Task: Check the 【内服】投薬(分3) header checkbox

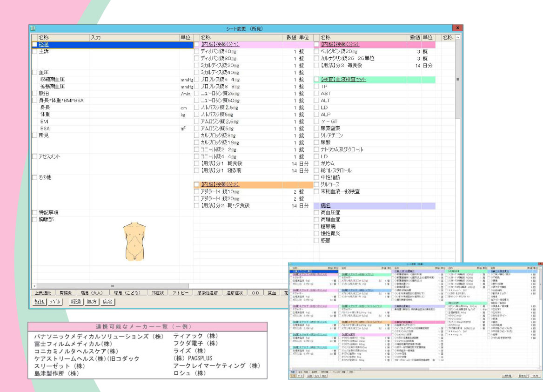Action: [317, 45]
